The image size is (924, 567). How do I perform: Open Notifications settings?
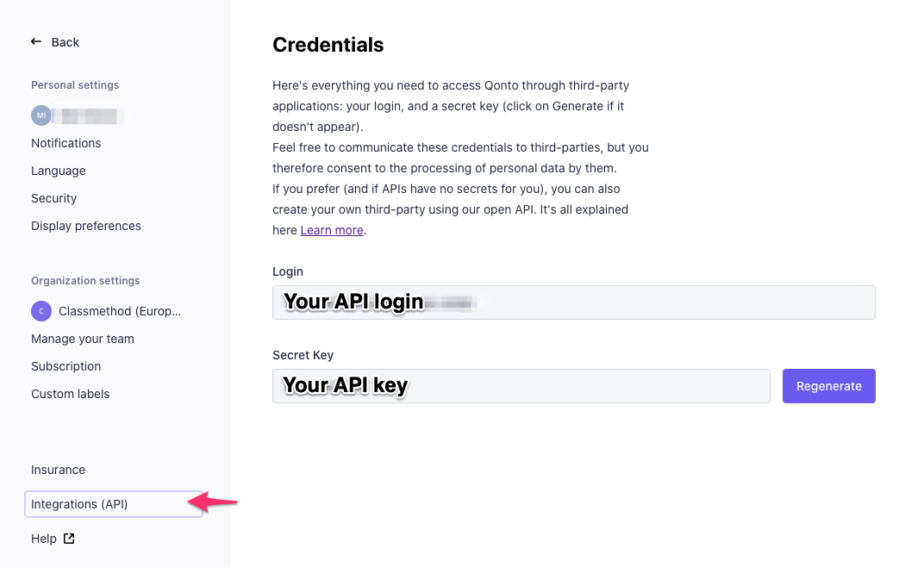click(x=66, y=143)
